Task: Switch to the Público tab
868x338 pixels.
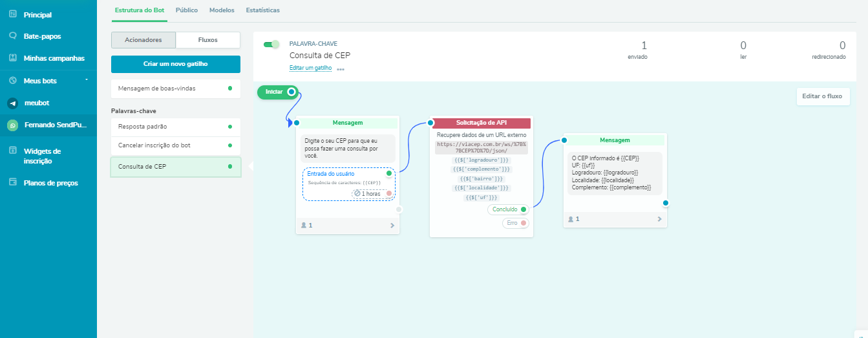Action: [x=187, y=10]
